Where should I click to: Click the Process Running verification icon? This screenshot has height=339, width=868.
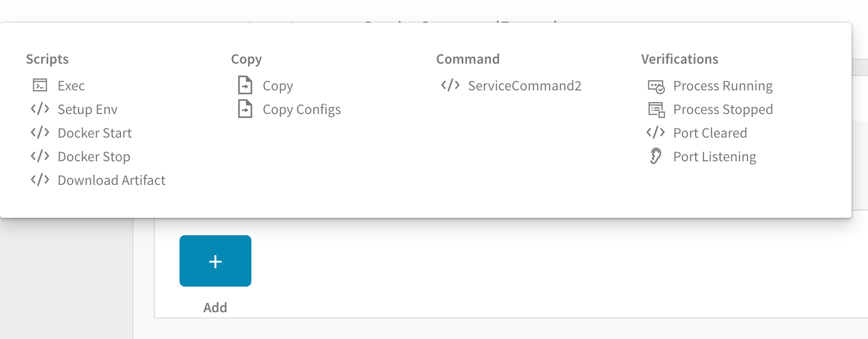(656, 86)
